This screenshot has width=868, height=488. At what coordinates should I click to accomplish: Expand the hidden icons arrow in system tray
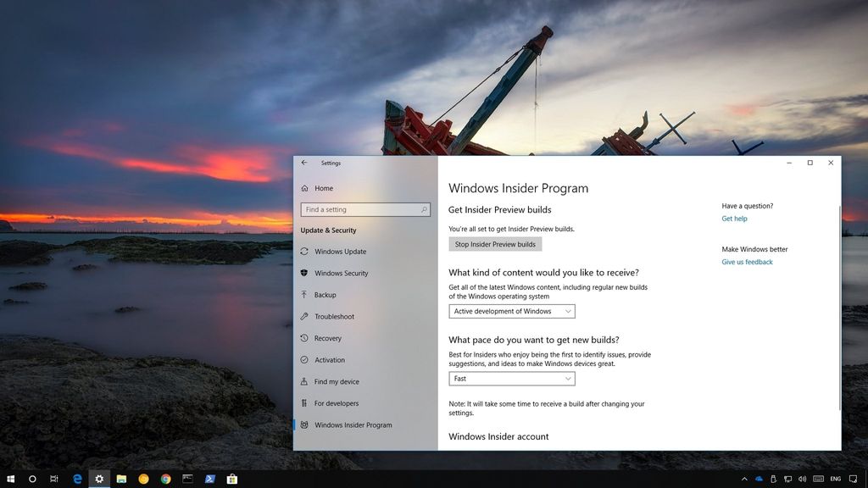pos(745,479)
